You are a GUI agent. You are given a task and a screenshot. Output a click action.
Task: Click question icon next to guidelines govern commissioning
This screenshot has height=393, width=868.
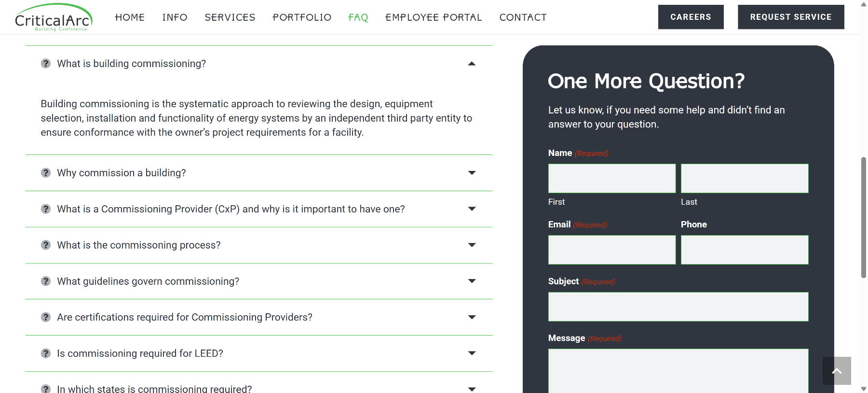coord(46,281)
